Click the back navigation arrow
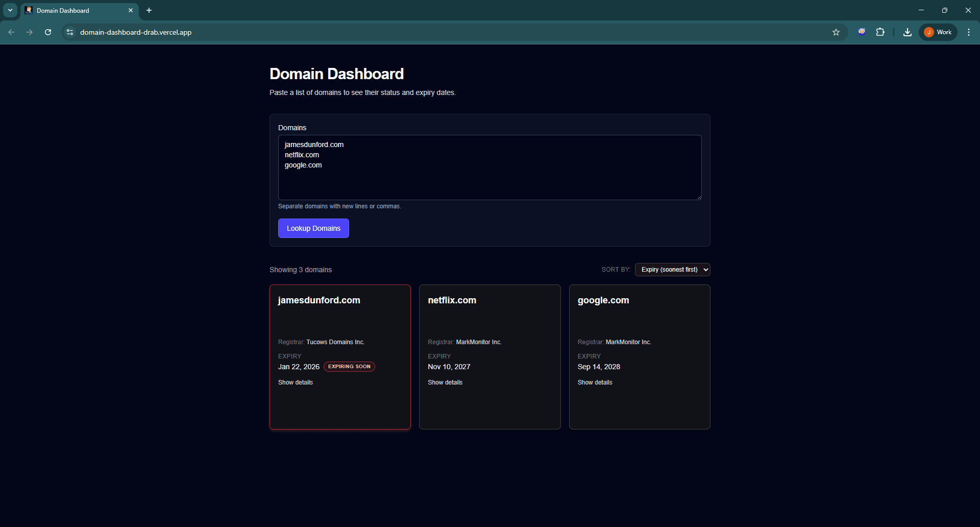 (x=11, y=32)
